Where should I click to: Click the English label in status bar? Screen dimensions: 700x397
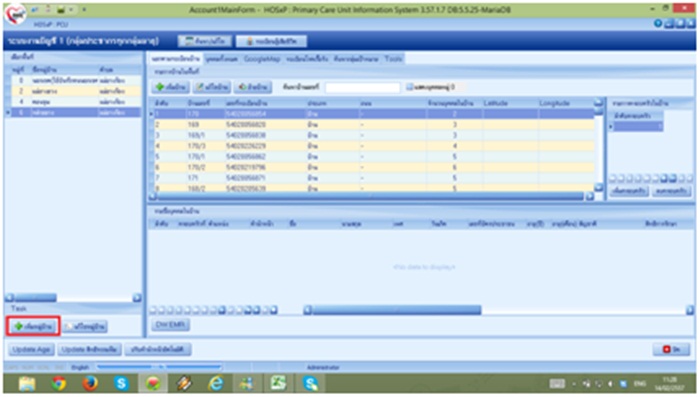point(80,367)
